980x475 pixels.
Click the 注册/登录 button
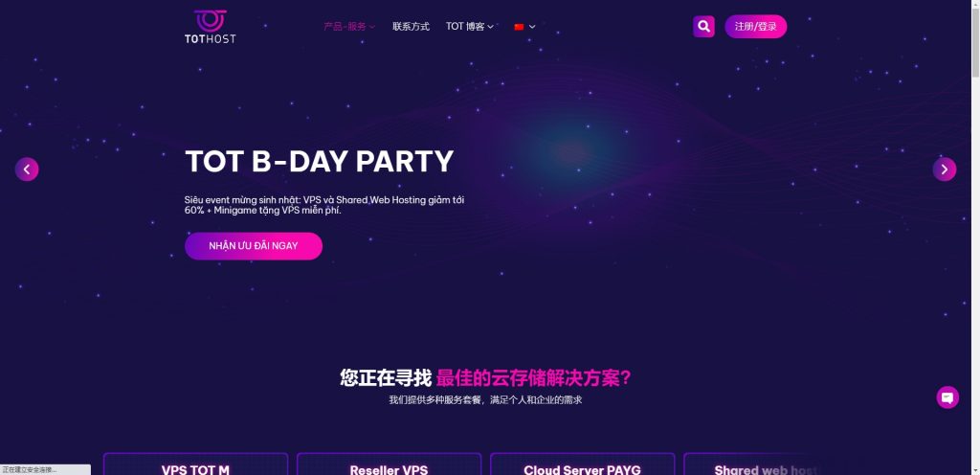(756, 26)
